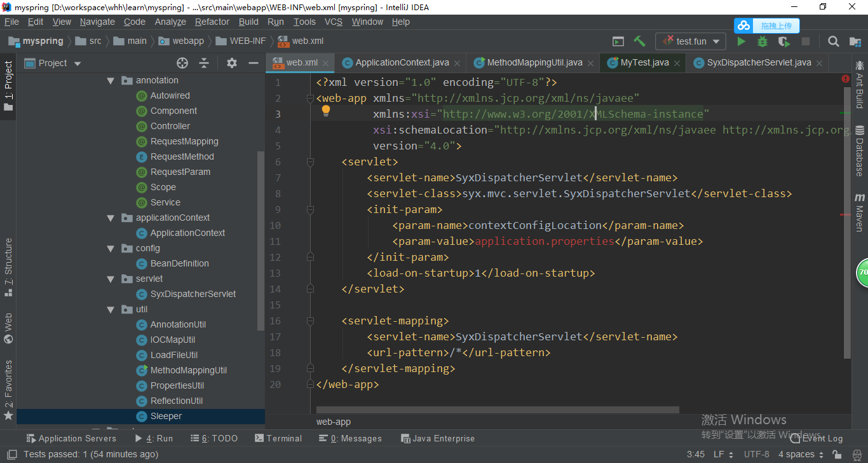This screenshot has height=463, width=868.
Task: Open the test.fun run configuration dropdown
Action: tap(691, 41)
